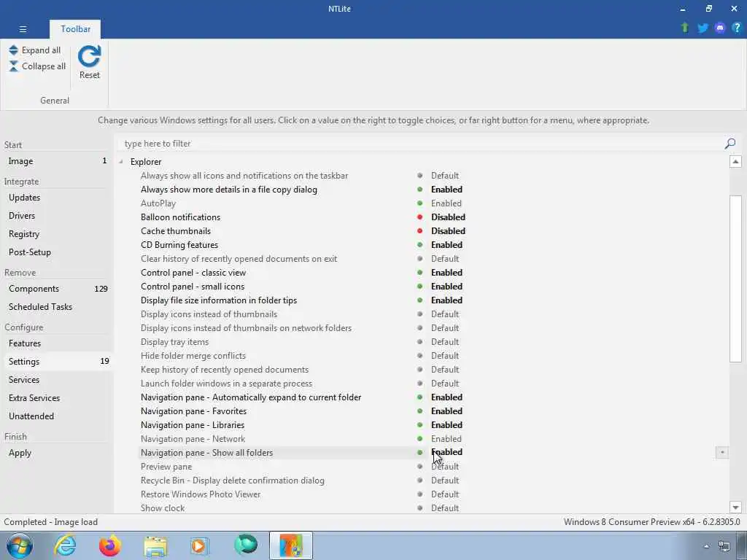The image size is (747, 560).
Task: Click the NTLite taskbar button
Action: (x=290, y=545)
